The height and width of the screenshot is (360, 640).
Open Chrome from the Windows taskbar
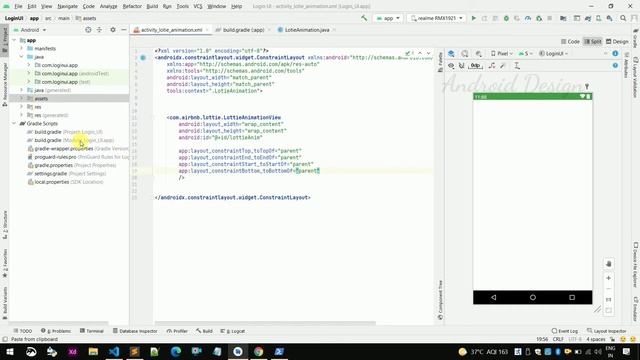click(258, 351)
